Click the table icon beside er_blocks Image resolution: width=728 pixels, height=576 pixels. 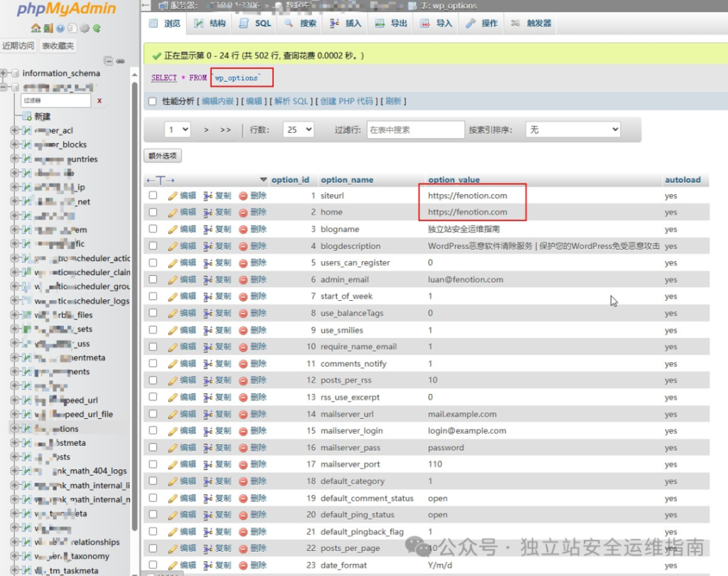pos(27,144)
